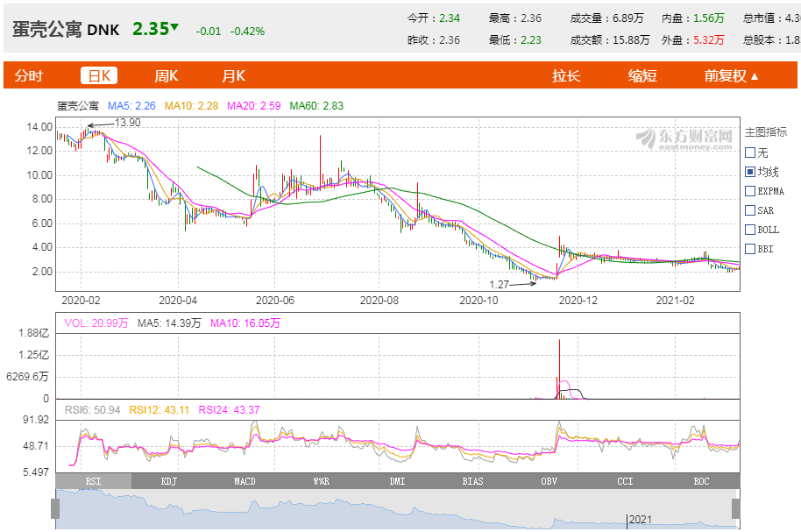
Task: Click the 2021 marker on overview timeline
Action: click(x=640, y=520)
